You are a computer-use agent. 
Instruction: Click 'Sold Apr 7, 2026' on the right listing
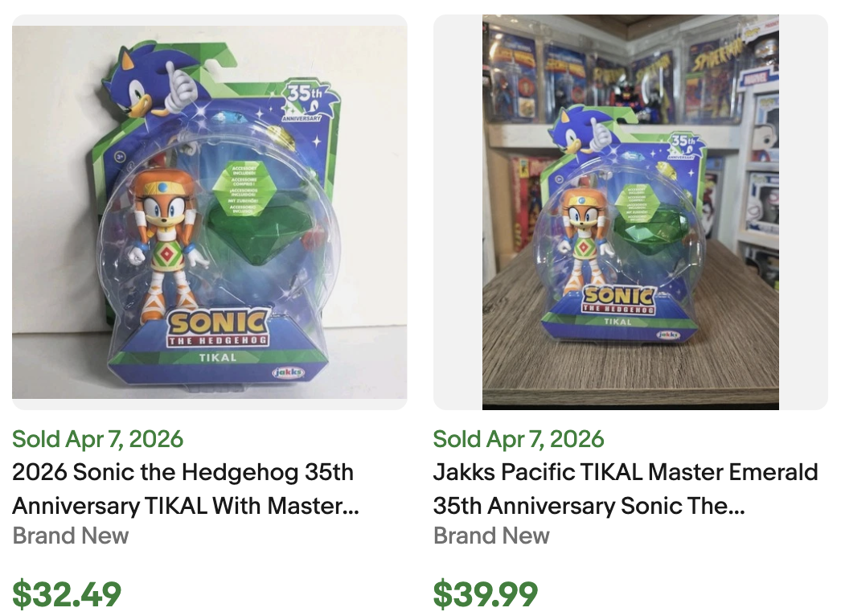click(x=519, y=439)
